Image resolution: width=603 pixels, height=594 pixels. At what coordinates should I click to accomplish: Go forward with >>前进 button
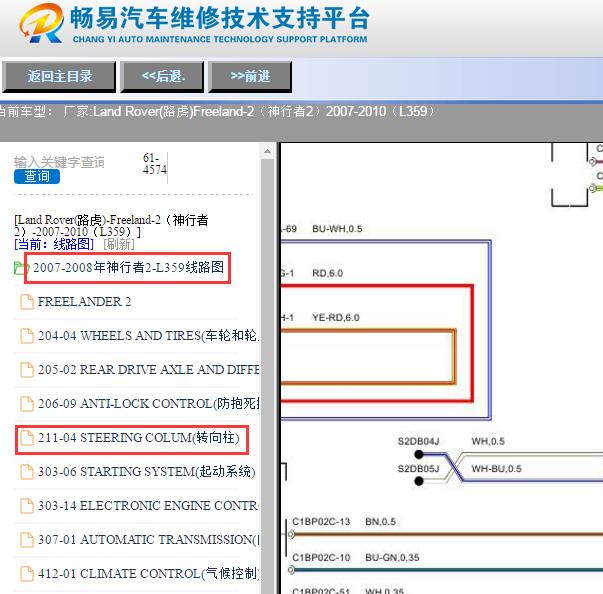pyautogui.click(x=250, y=76)
